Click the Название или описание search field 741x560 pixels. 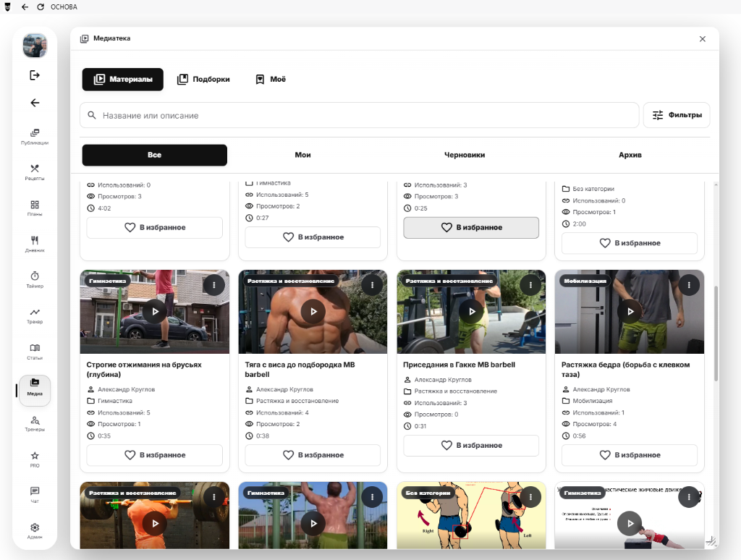tap(359, 115)
